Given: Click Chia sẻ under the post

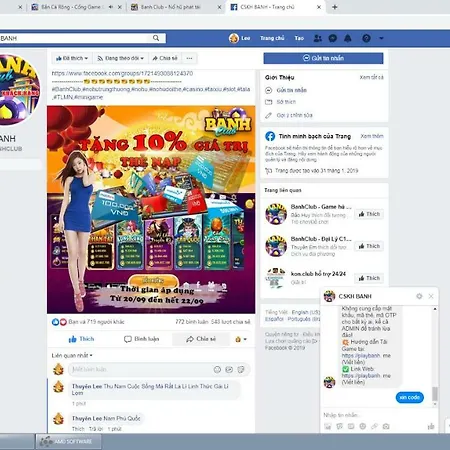Looking at the screenshot, I should pyautogui.click(x=201, y=339).
